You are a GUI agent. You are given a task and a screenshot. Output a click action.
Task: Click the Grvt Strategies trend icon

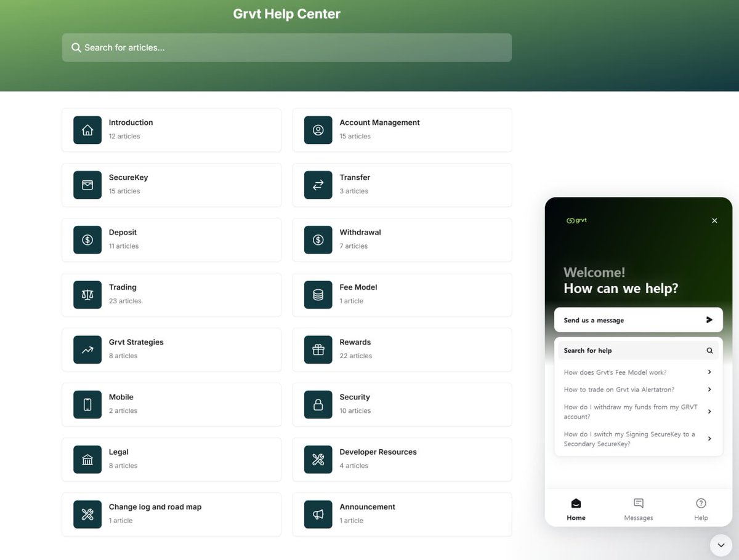87,350
